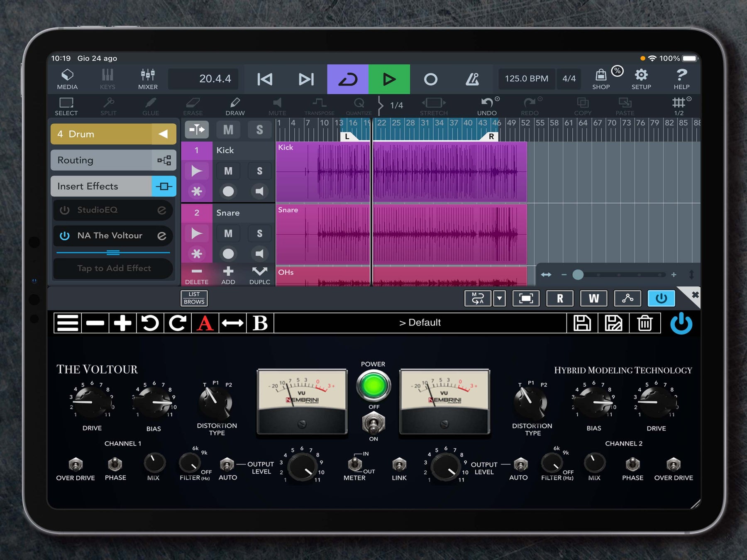Open the SHOP
The height and width of the screenshot is (560, 747).
point(601,79)
